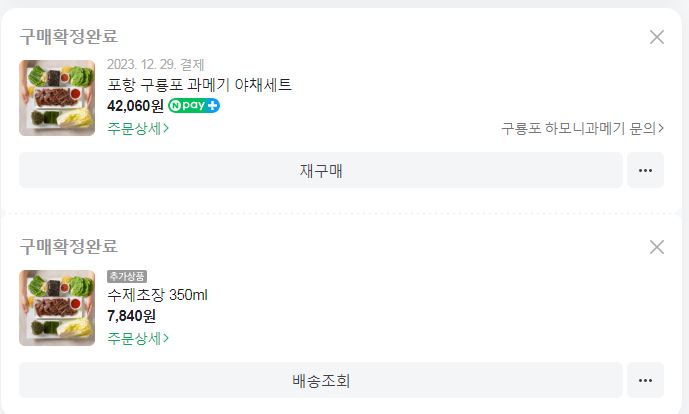Dismiss the 수제초장 350ml order card

(657, 247)
